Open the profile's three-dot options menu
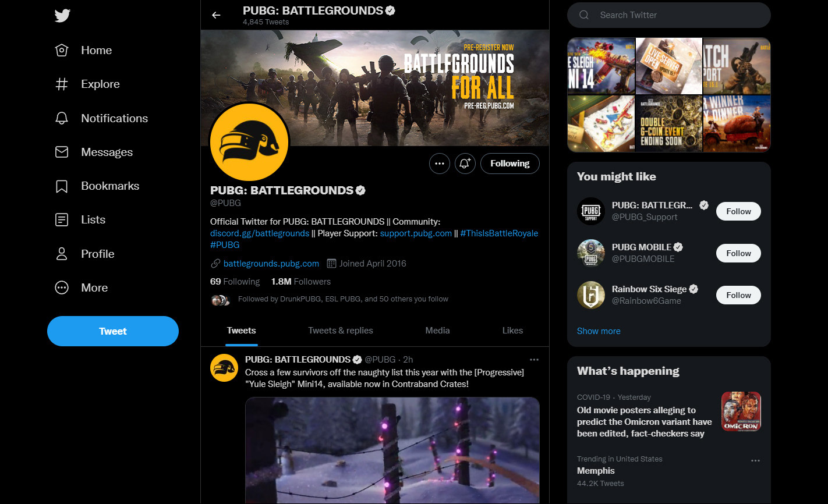Screen dimensions: 828x504 pyautogui.click(x=440, y=164)
